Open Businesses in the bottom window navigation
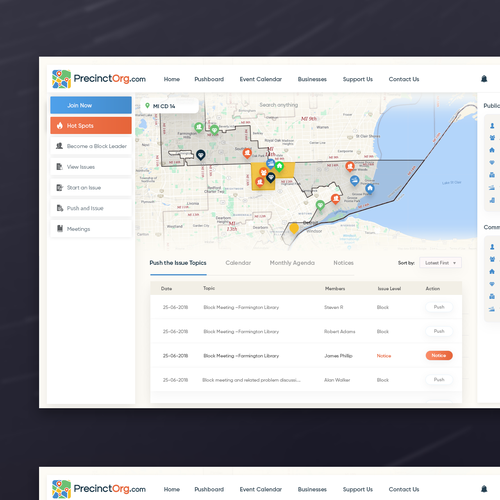Screen dimensions: 500x500 (x=312, y=489)
